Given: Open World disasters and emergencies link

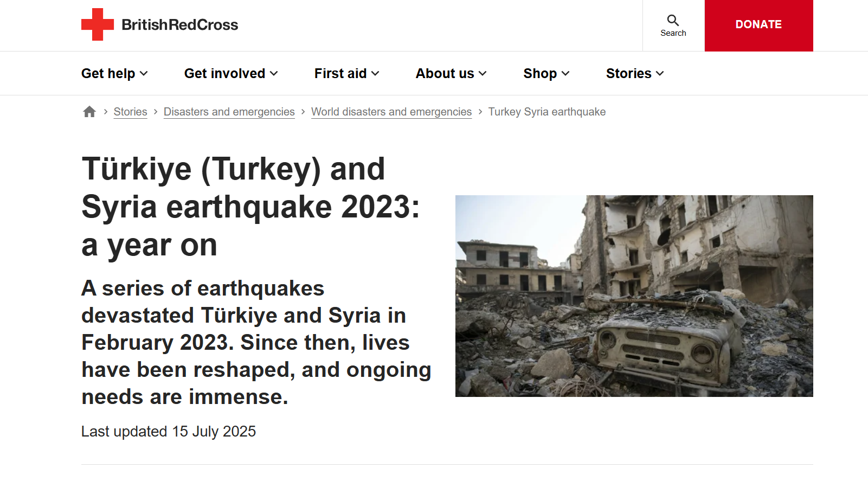Looking at the screenshot, I should (x=391, y=111).
